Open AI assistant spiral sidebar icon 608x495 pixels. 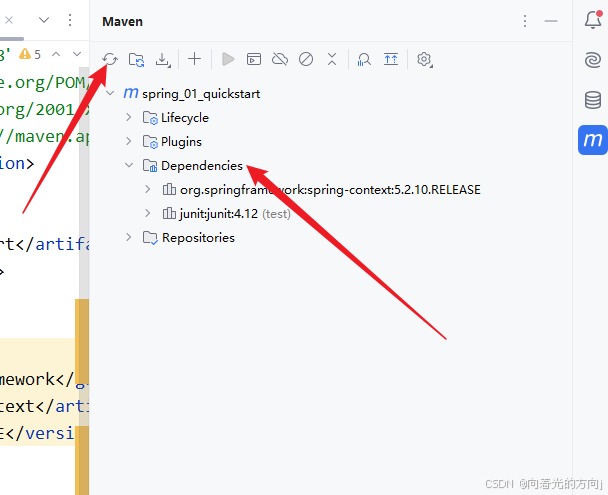point(593,60)
